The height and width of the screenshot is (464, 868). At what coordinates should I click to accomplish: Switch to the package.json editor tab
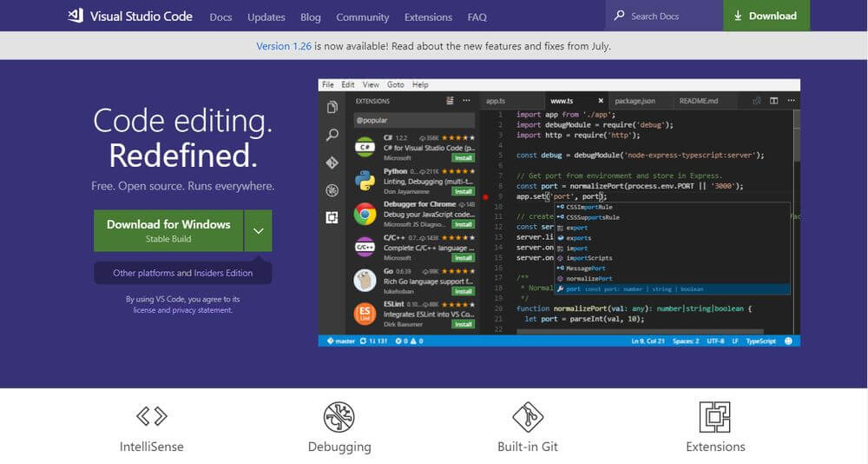[x=635, y=101]
